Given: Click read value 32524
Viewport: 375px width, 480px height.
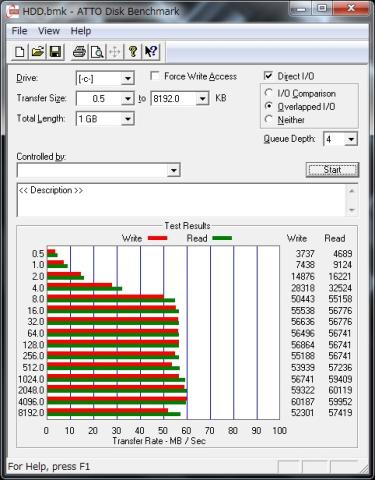Looking at the screenshot, I should (x=340, y=288).
